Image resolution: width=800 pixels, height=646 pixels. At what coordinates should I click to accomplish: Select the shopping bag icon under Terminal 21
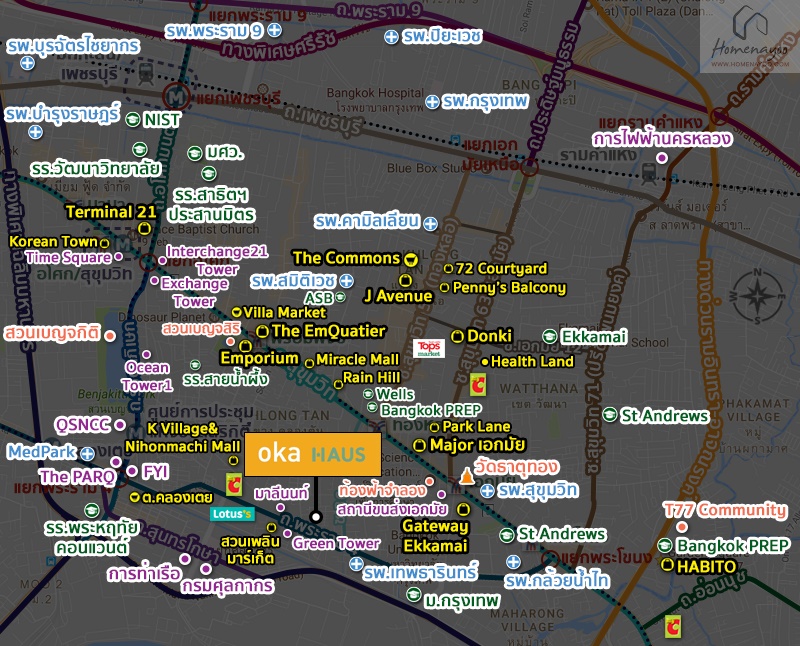[144, 228]
